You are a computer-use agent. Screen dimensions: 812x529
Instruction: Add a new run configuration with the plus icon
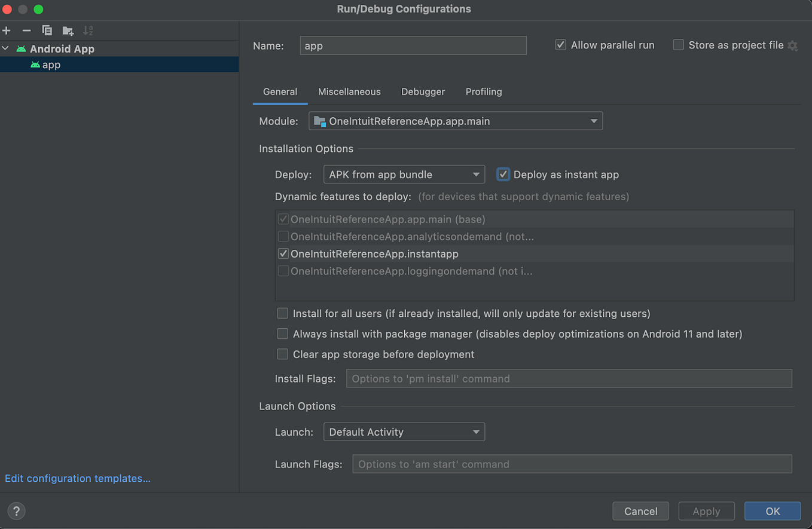[x=7, y=30]
